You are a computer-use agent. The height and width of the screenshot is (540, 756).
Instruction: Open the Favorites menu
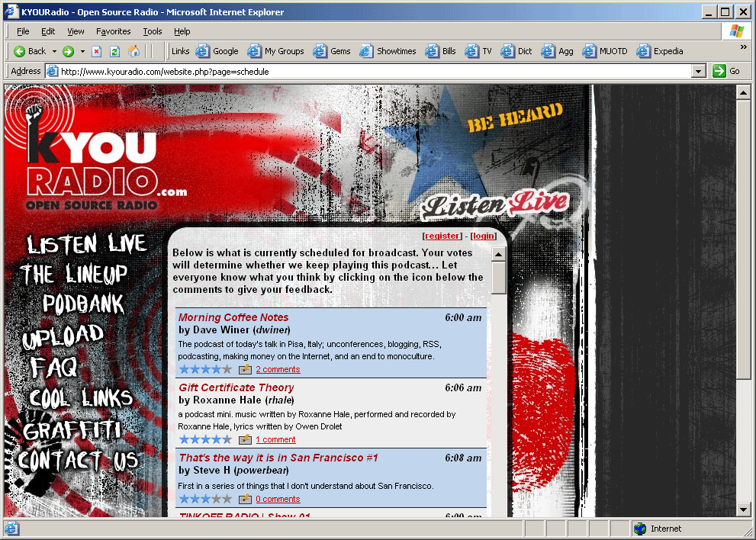point(113,31)
